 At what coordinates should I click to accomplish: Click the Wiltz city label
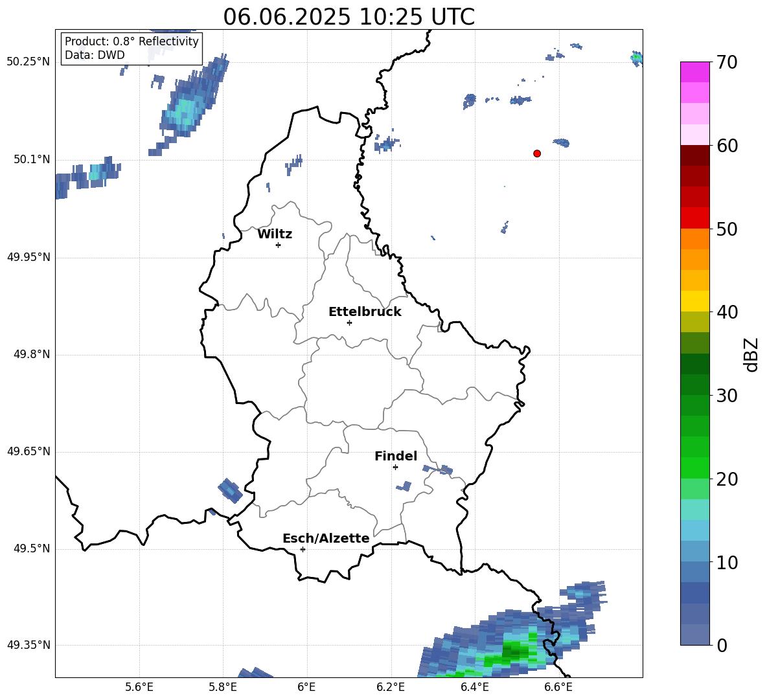coord(275,234)
